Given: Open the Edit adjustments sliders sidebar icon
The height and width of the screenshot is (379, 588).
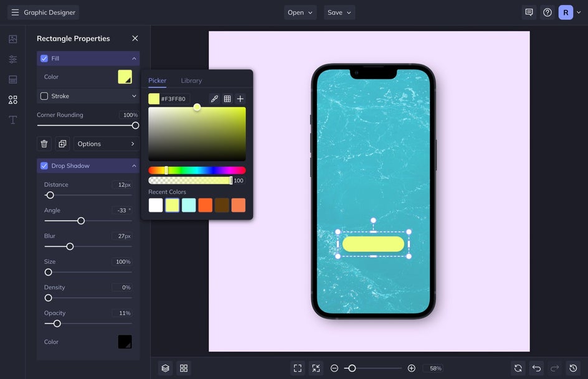Looking at the screenshot, I should point(12,59).
